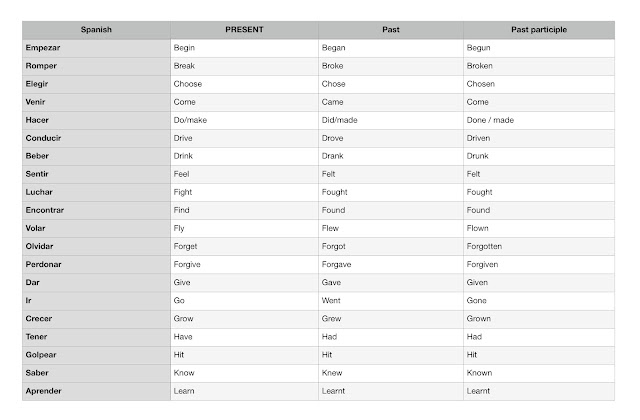Click the Encontrar row label

pyautogui.click(x=96, y=211)
